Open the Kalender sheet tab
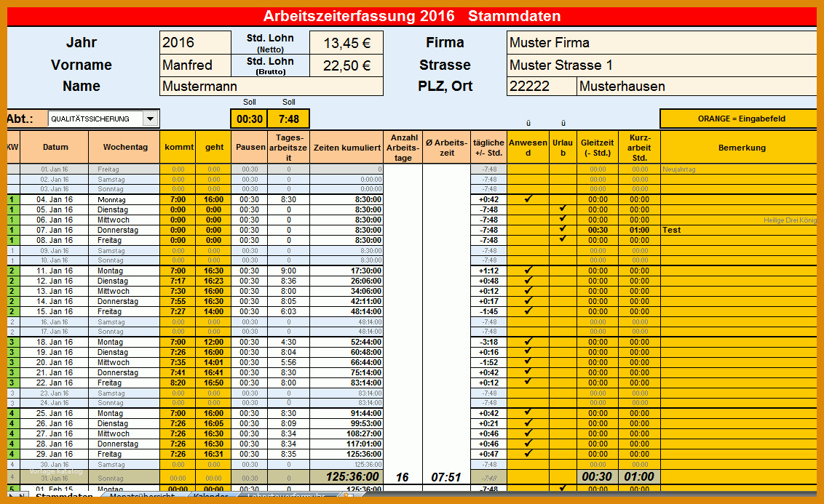The height and width of the screenshot is (504, 824). [210, 497]
